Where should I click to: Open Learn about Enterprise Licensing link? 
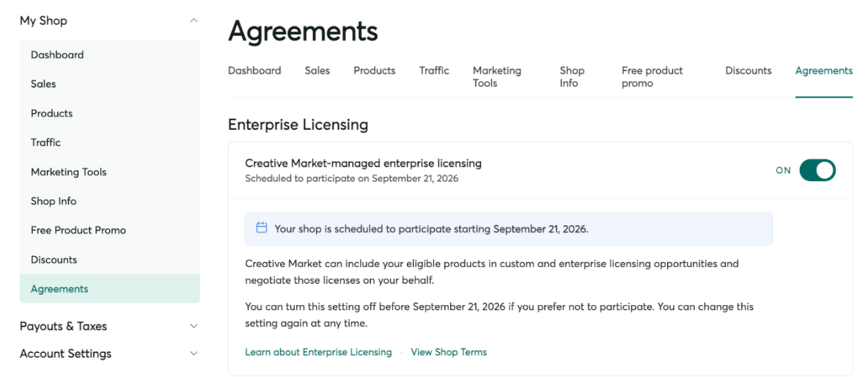(x=318, y=352)
